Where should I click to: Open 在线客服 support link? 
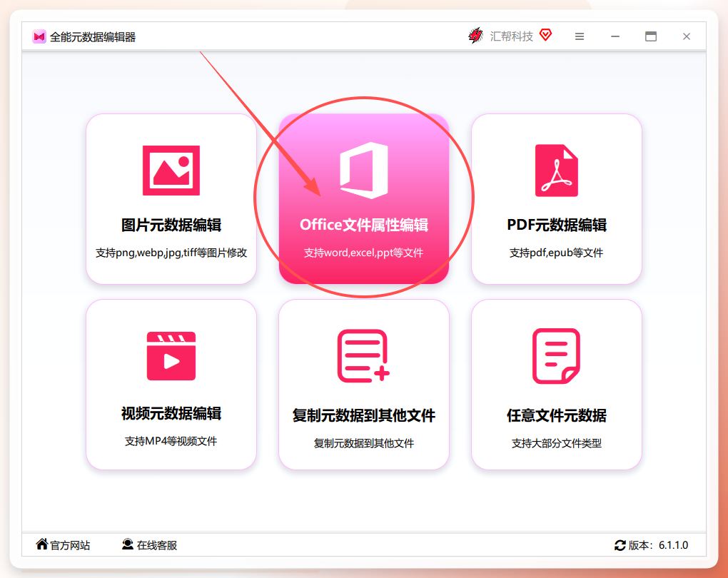coord(157,545)
